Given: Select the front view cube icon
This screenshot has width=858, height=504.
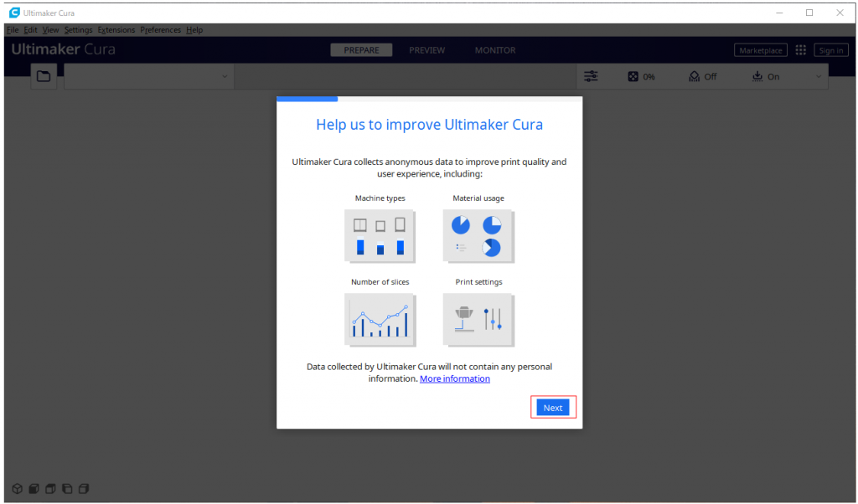Looking at the screenshot, I should coord(34,489).
